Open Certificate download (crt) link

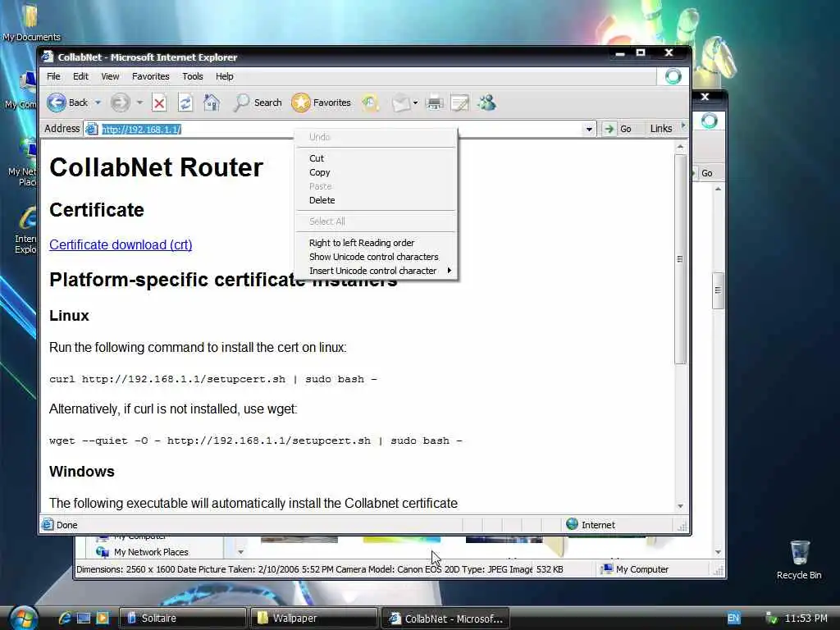pos(121,244)
